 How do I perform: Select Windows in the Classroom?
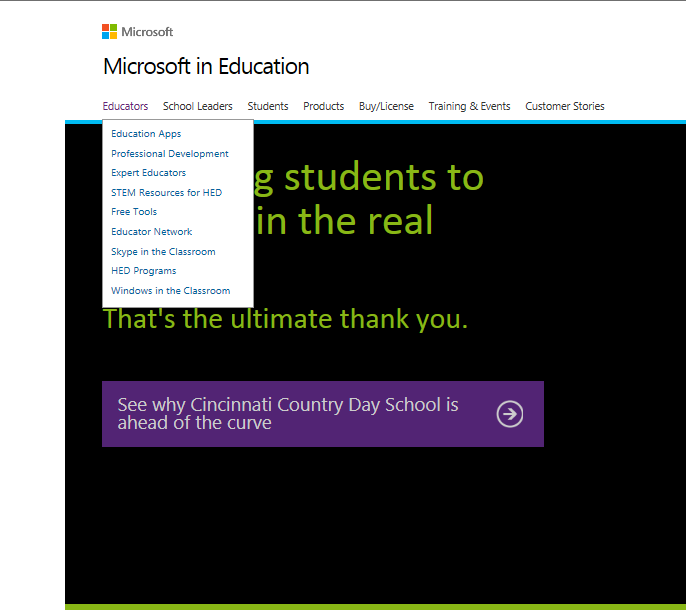(171, 291)
